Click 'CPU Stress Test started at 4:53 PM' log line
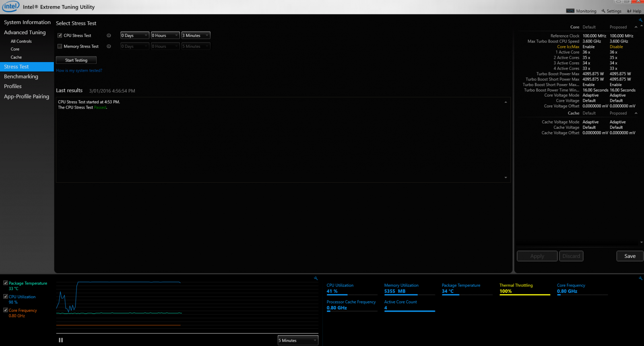644x346 pixels. (x=89, y=102)
